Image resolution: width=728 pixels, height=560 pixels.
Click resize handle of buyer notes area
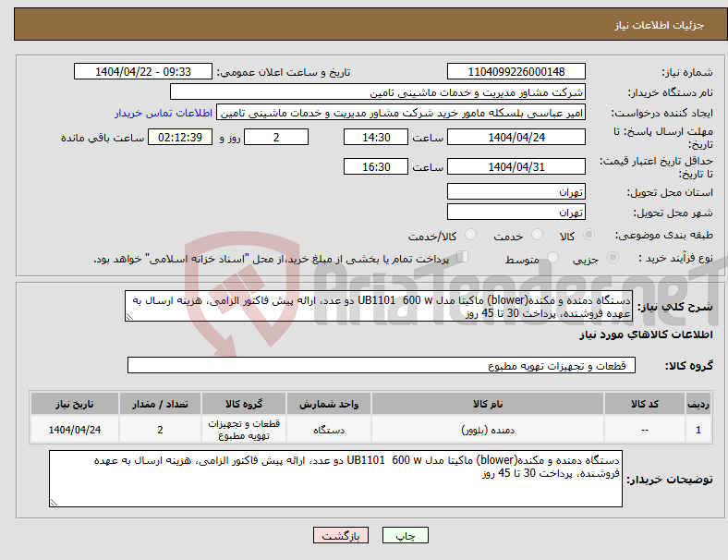54,502
